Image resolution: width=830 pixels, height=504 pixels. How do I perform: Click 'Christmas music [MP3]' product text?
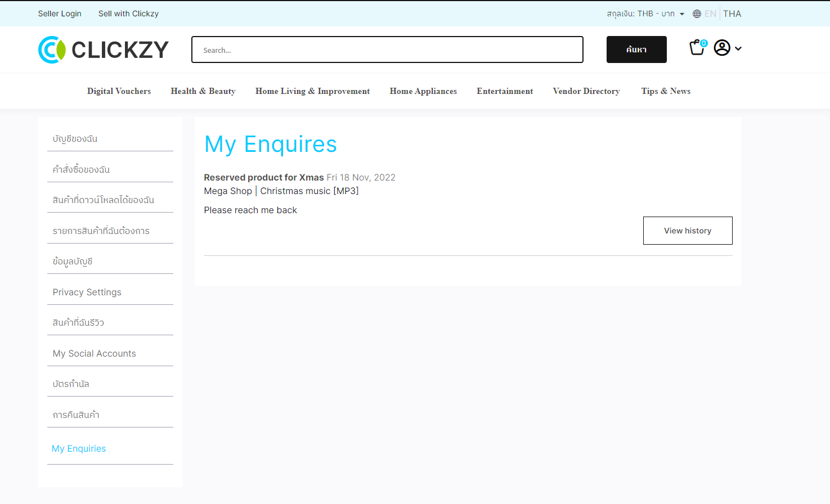(309, 191)
